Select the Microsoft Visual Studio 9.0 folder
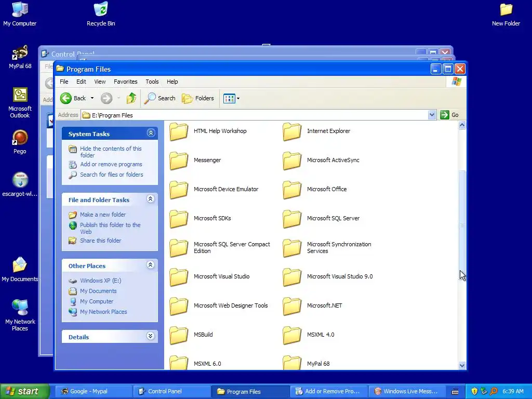 click(x=292, y=277)
